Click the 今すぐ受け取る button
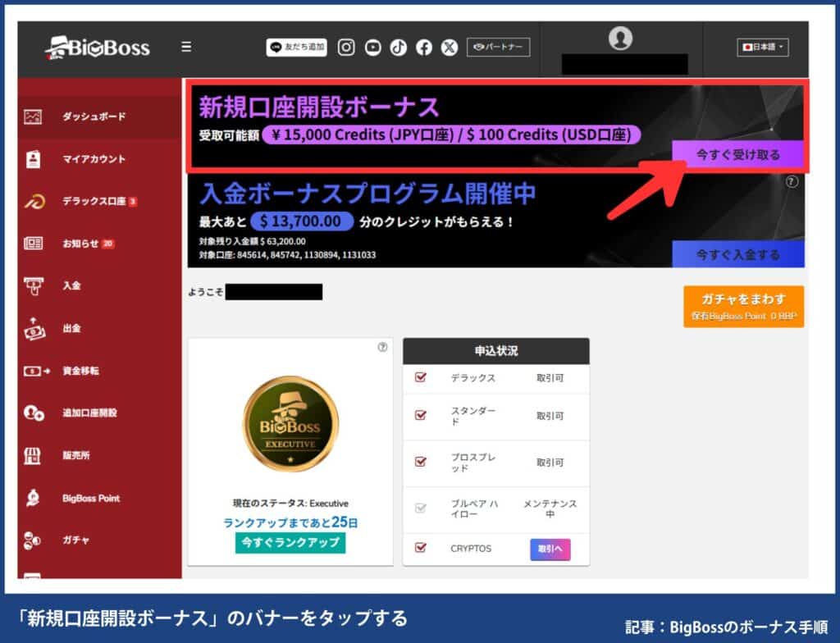The image size is (840, 643). [x=739, y=153]
